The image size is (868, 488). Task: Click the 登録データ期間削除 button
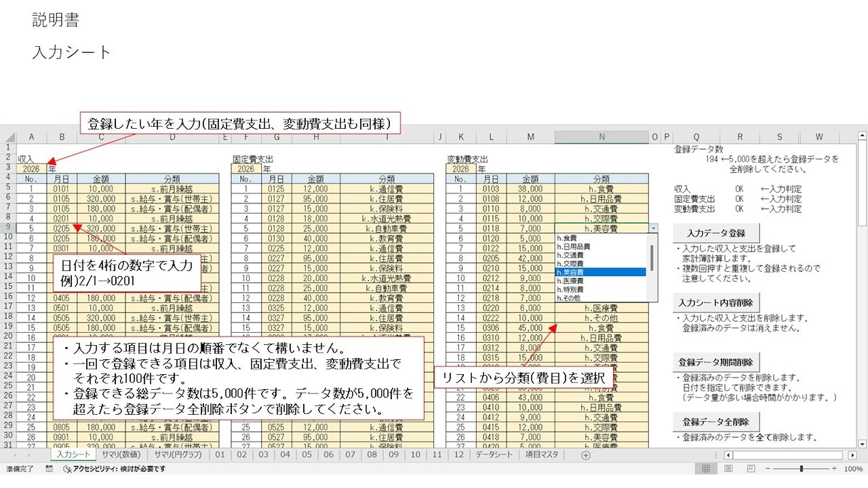coord(716,361)
